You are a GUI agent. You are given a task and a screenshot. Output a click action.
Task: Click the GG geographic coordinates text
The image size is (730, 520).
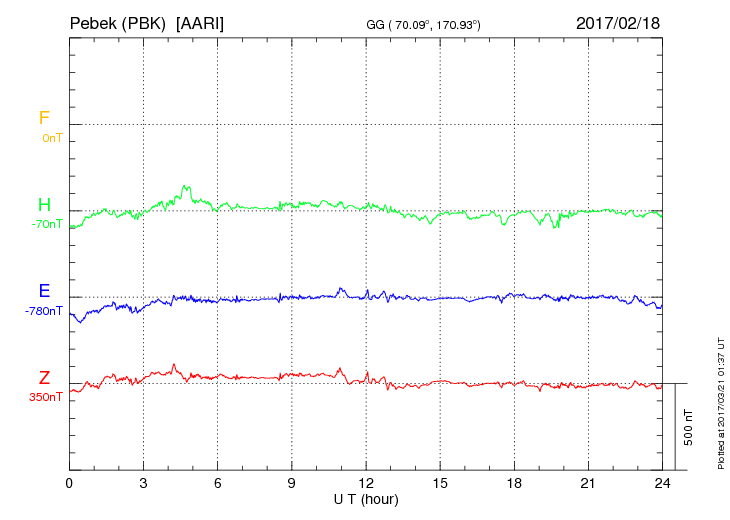[x=424, y=24]
